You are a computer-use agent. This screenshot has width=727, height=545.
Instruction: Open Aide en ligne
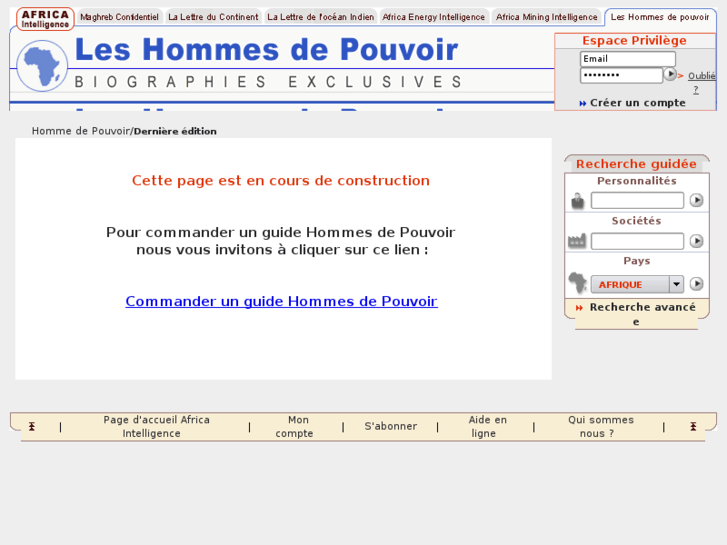487,426
